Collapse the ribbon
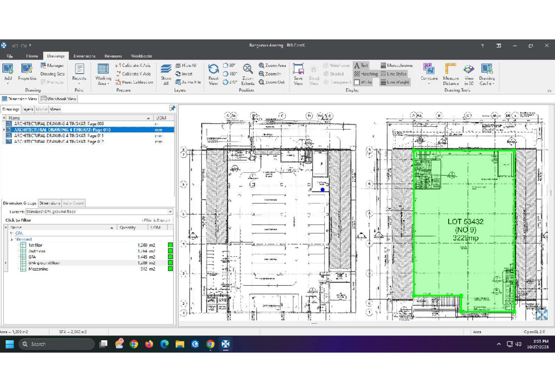555x392 pixels. pos(549,91)
